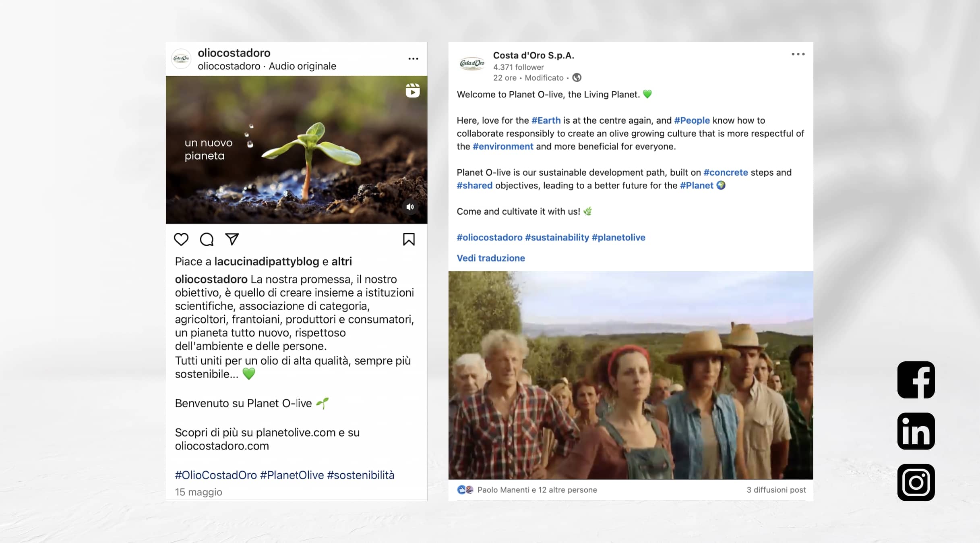This screenshot has height=543, width=980.
Task: Click #OlioCostadOro hashtag in Instagram caption
Action: 216,475
